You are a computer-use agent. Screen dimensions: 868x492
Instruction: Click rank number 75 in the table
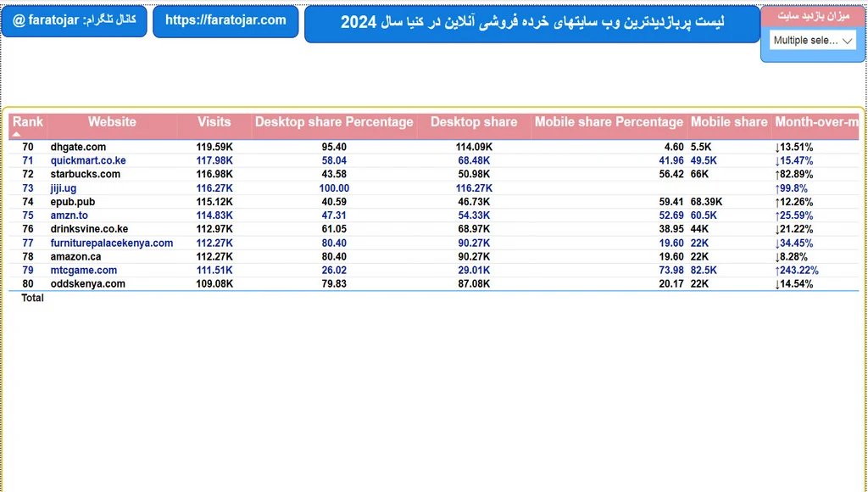click(x=28, y=215)
